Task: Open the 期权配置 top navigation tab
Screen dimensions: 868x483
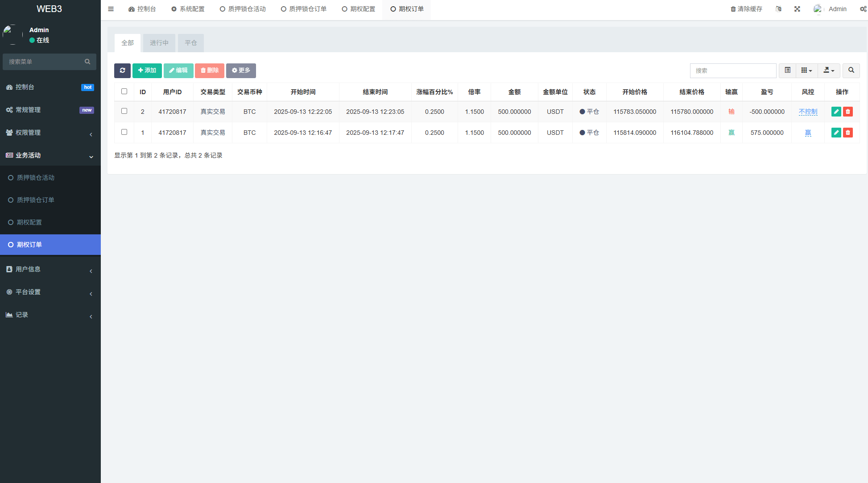Action: (359, 9)
